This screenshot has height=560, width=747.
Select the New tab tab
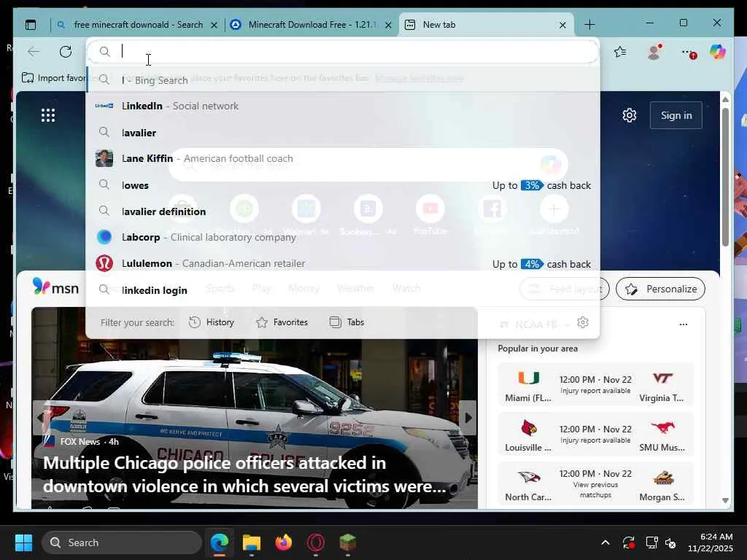(486, 25)
